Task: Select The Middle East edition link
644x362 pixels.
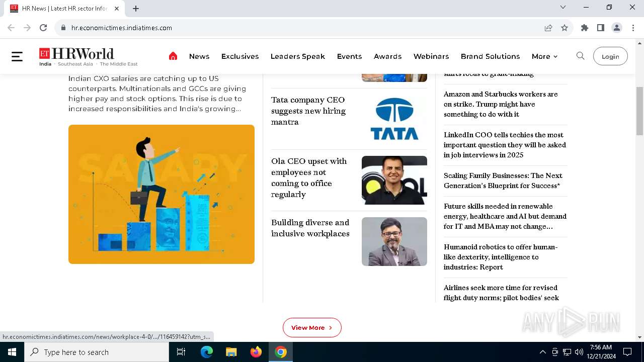Action: point(119,64)
